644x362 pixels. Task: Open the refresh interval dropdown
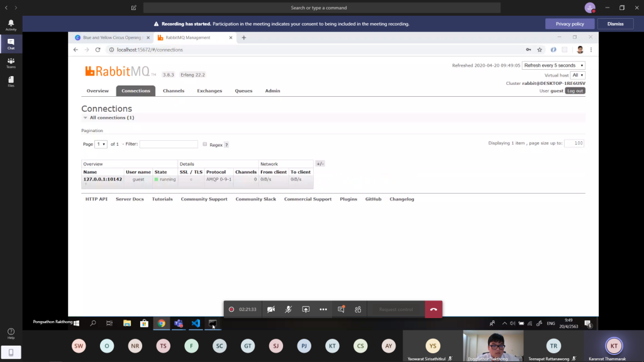tap(553, 65)
